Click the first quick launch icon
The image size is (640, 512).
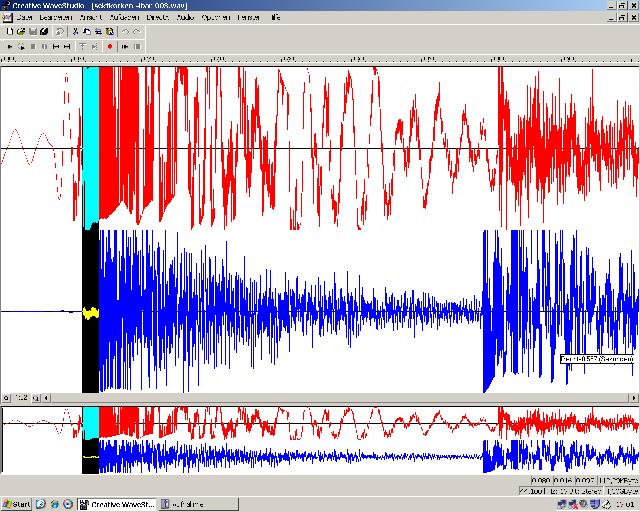click(x=40, y=505)
